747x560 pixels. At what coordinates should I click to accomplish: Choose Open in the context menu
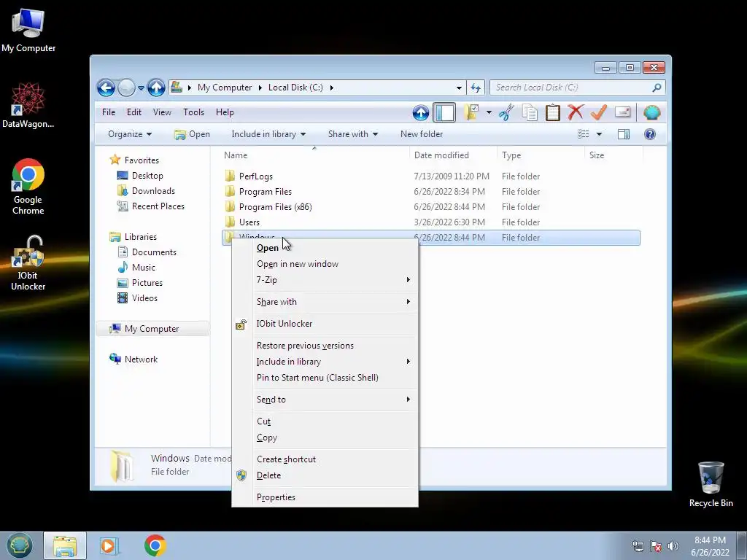[325, 248]
